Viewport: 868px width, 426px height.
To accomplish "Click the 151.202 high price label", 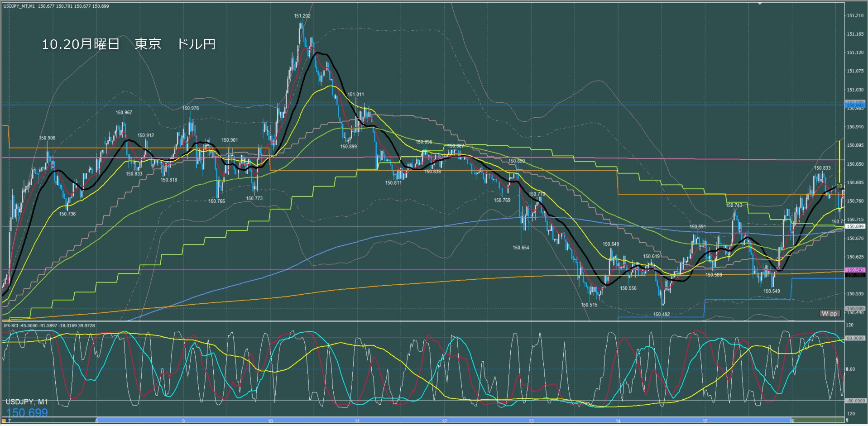I will pos(302,16).
